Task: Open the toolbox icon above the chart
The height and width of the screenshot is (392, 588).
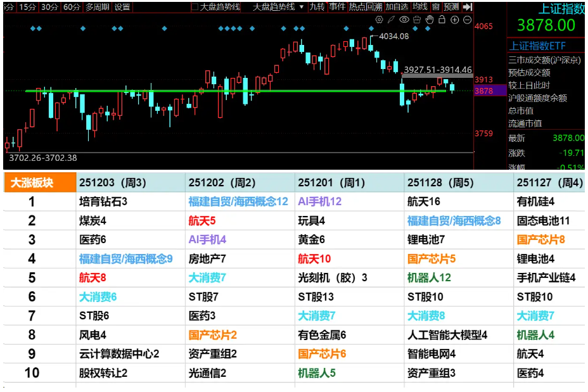Action: click(418, 20)
